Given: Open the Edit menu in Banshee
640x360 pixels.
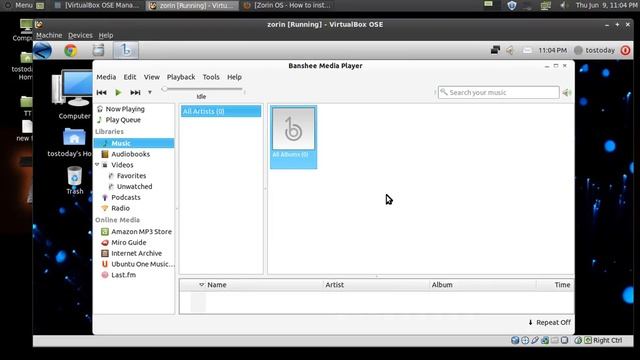Looking at the screenshot, I should (130, 77).
